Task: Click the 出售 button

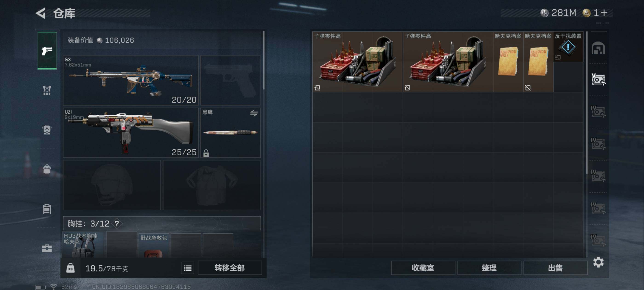Action: pyautogui.click(x=555, y=268)
